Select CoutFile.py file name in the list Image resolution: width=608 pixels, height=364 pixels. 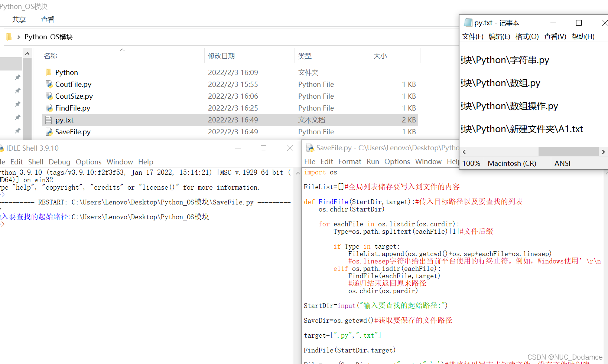[73, 84]
